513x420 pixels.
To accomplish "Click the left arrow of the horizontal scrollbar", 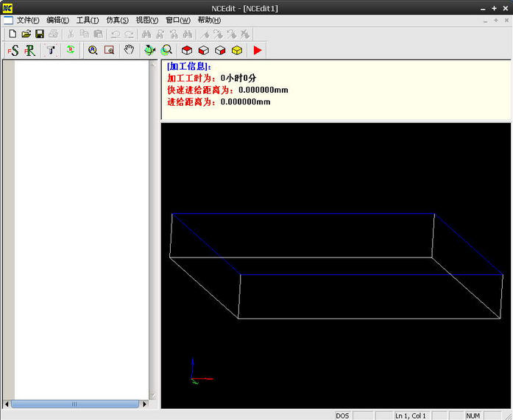I will [x=7, y=404].
